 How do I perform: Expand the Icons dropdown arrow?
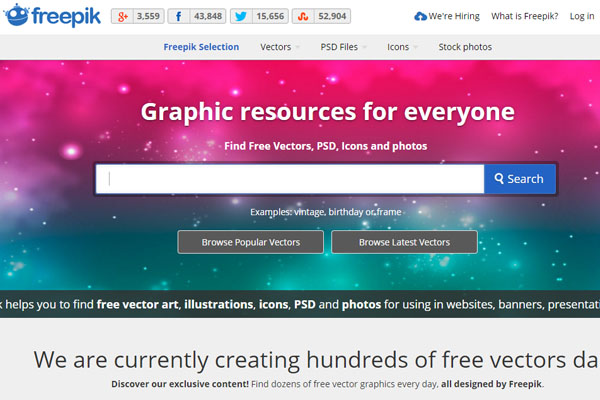tap(415, 47)
